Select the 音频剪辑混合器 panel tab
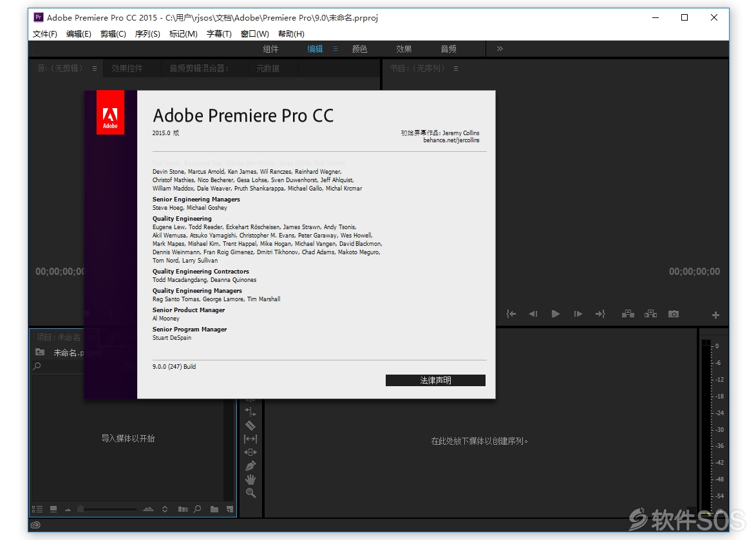Screen dimensions: 756x540 (198, 68)
